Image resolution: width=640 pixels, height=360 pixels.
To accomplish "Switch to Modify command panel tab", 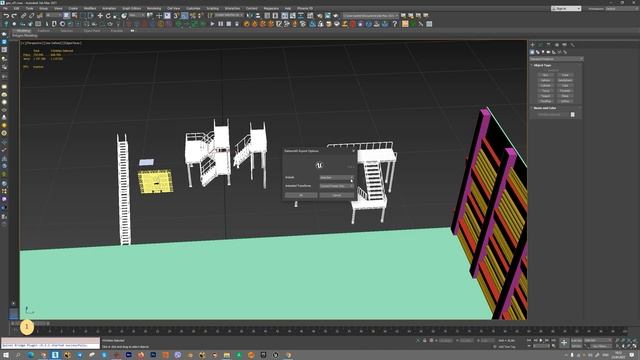I will click(x=540, y=44).
